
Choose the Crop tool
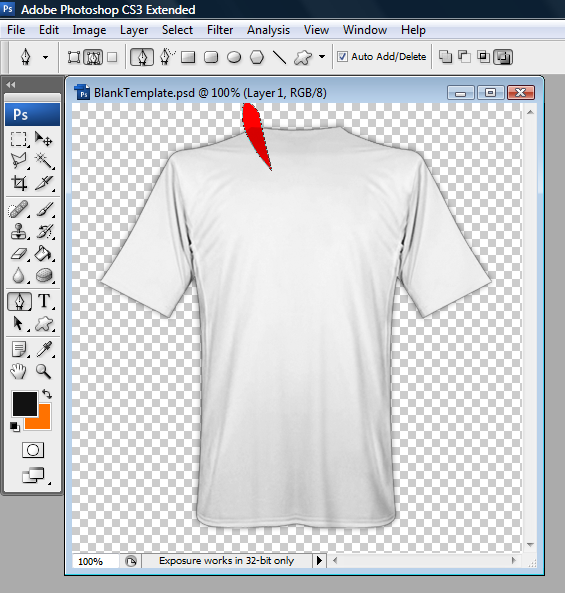point(19,183)
